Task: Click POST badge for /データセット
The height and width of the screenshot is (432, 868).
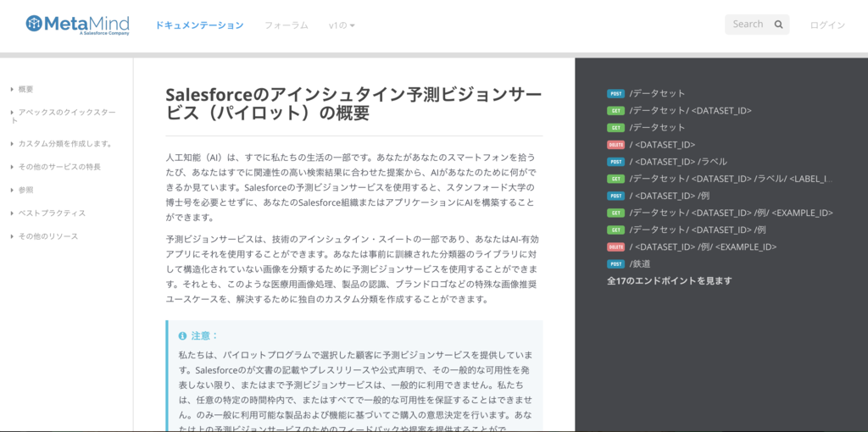Action: pyautogui.click(x=615, y=93)
